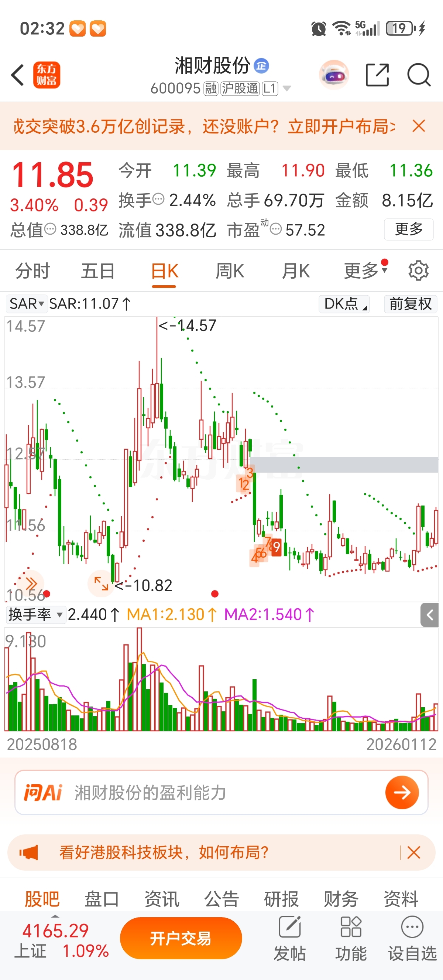Screen dimensions: 443x980
Task: Tap the L1 level badge
Action: (270, 89)
